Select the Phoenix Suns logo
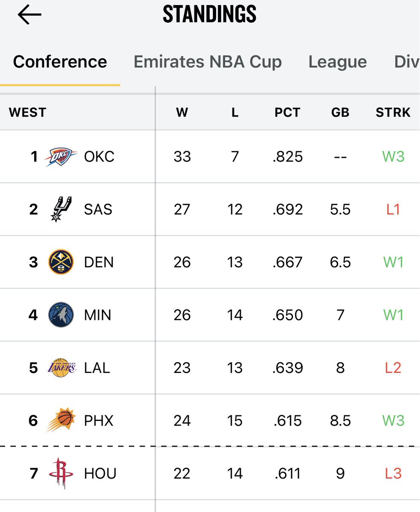The width and height of the screenshot is (420, 512). coord(61,420)
